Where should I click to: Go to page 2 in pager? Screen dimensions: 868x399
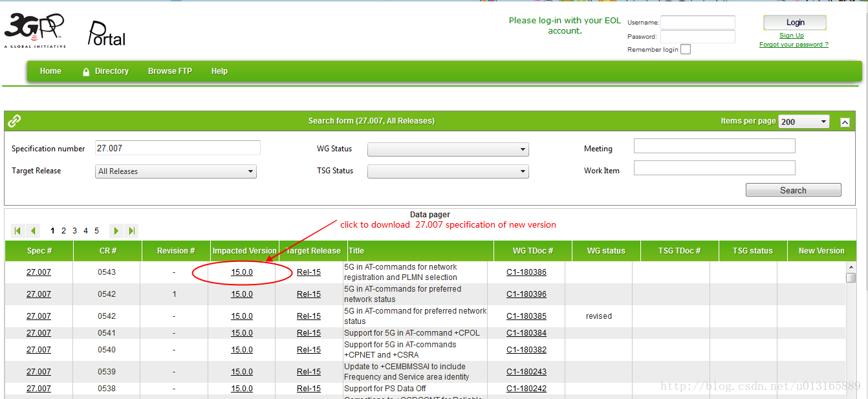tap(63, 231)
